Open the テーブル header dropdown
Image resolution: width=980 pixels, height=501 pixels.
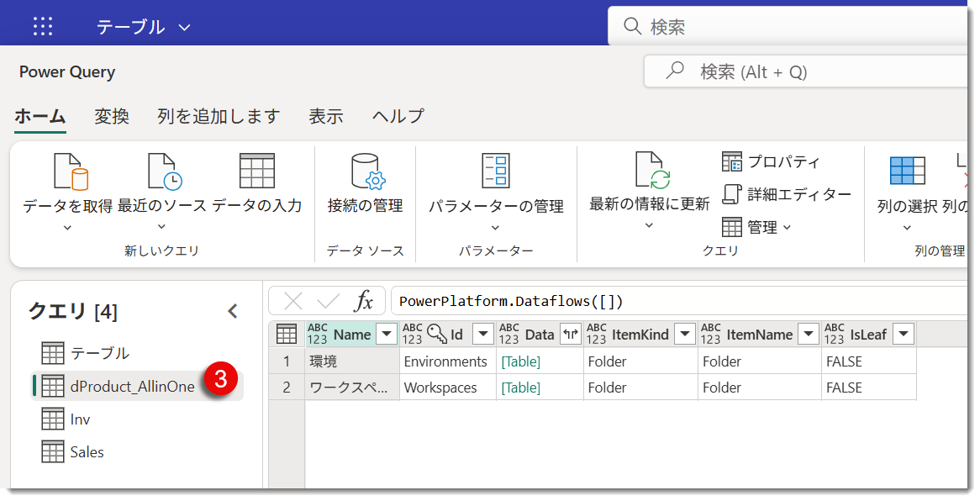pos(143,27)
